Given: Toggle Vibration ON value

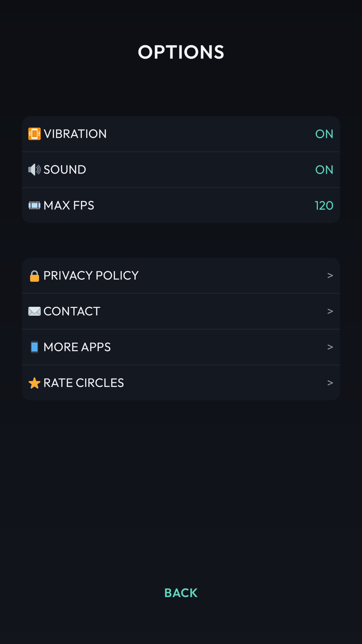Looking at the screenshot, I should click(324, 134).
